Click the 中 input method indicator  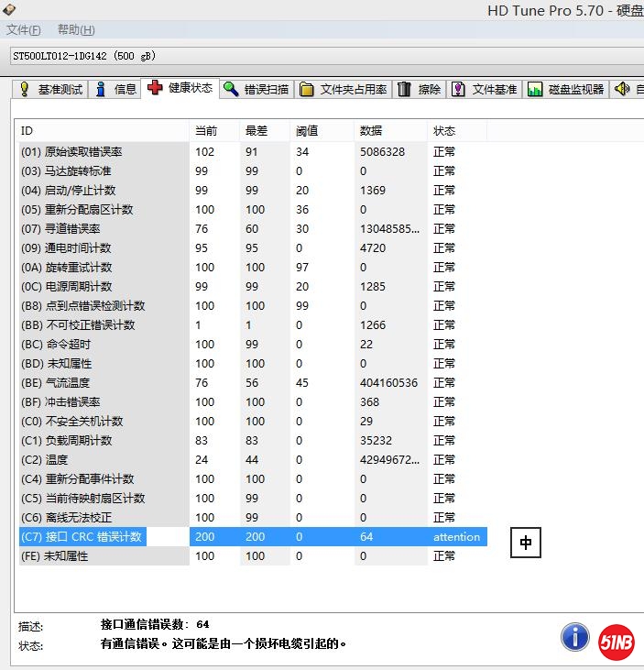point(526,543)
